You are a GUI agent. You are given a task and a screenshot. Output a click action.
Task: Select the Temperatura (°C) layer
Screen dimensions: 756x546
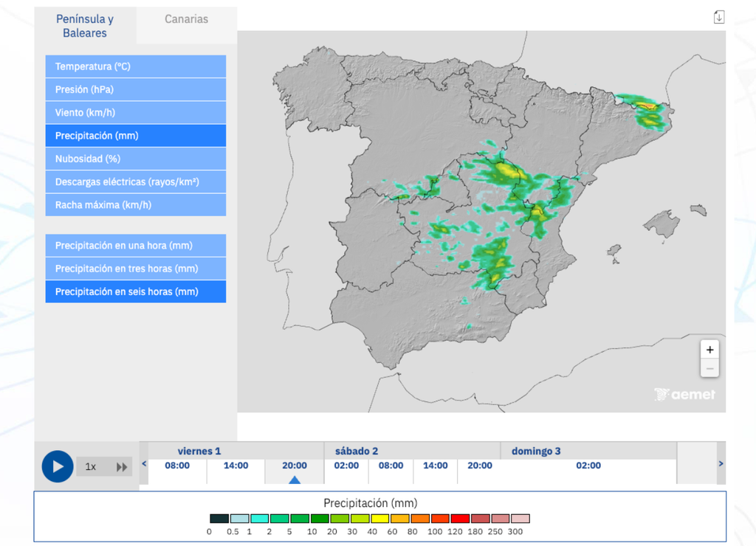click(136, 66)
